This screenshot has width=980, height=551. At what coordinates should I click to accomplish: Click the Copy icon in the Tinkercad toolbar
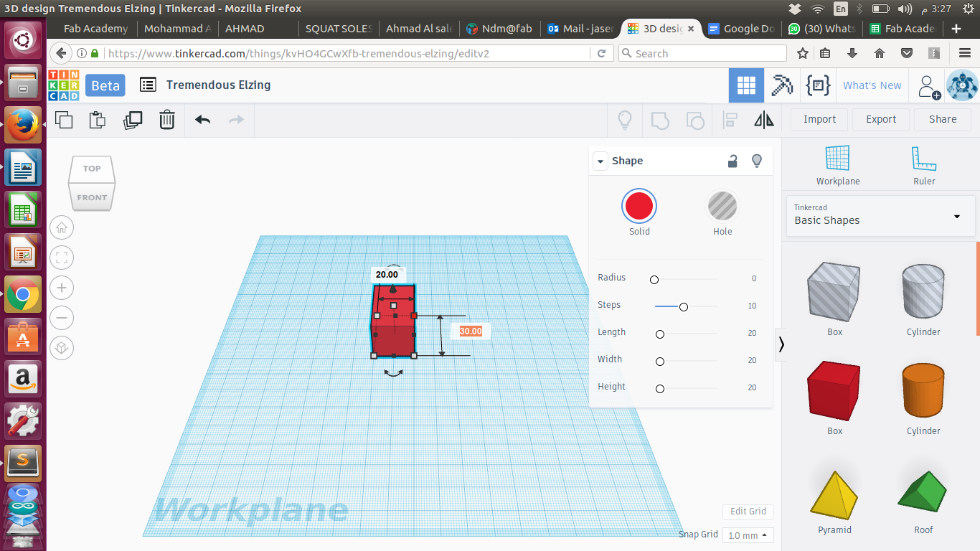64,120
